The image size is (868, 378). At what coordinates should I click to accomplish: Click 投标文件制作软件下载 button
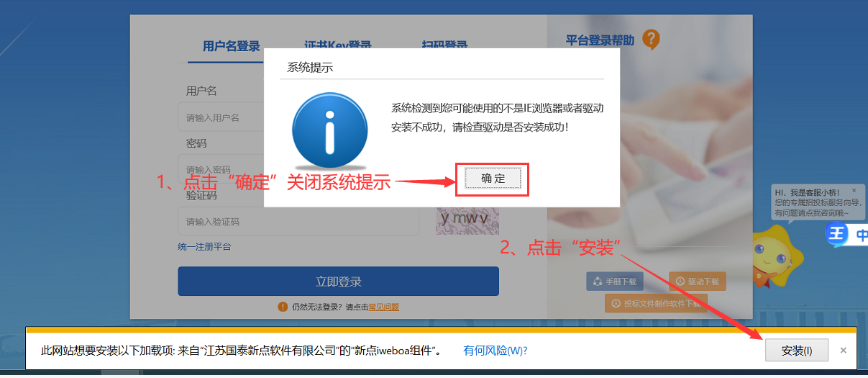(x=656, y=303)
